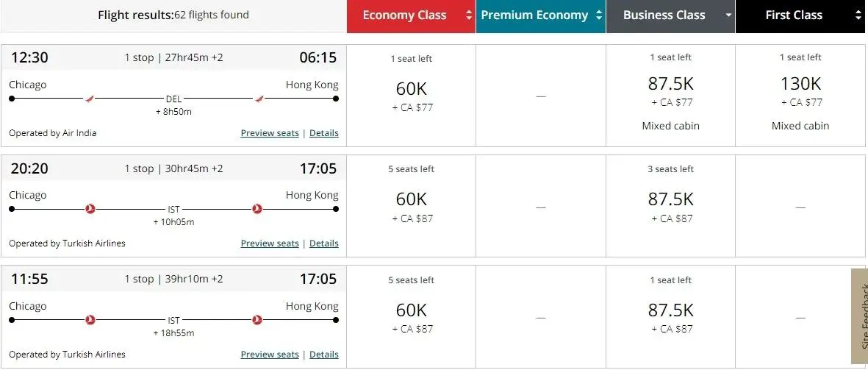Open Details for the 20:20 Turkish flight
Screen dimensions: 868x370
[x=324, y=243]
